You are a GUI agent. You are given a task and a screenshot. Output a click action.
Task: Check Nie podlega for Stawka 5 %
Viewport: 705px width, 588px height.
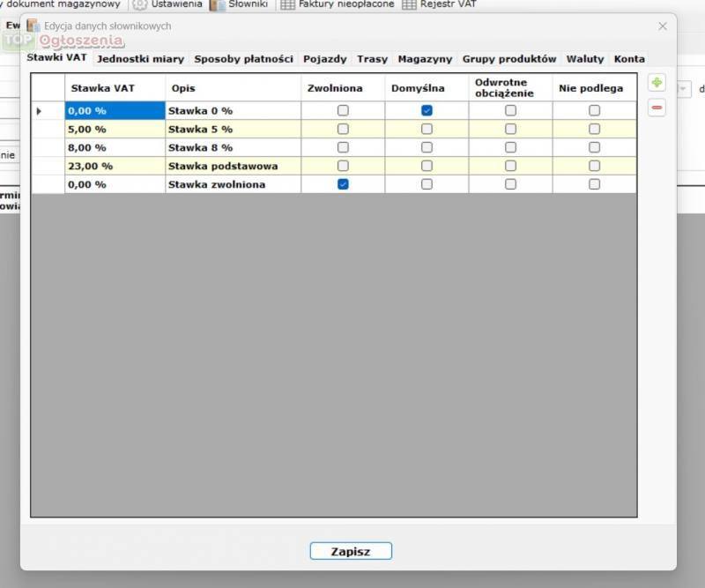pyautogui.click(x=594, y=129)
